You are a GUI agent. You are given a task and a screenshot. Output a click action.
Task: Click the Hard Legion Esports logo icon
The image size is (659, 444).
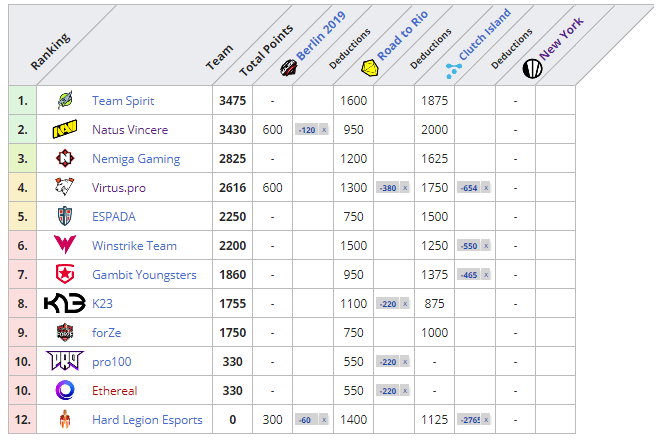[x=64, y=419]
